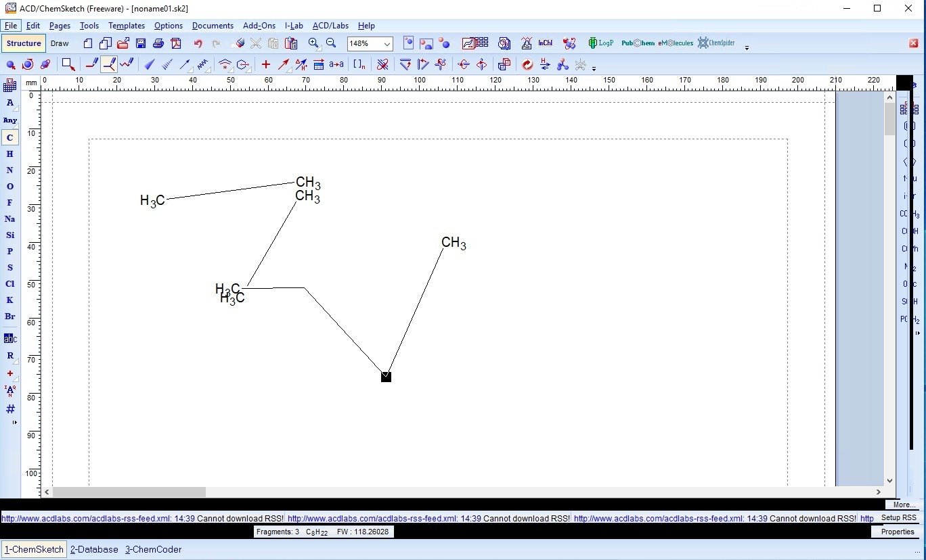Zoom out with magnifier minus
This screenshot has width=926, height=560.
(x=331, y=43)
